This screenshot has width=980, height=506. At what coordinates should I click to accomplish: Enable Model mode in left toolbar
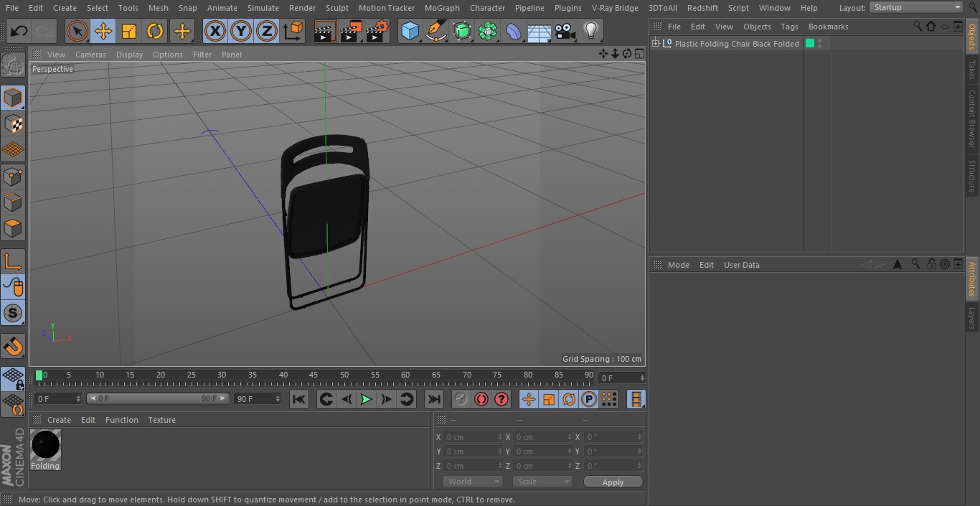pyautogui.click(x=13, y=98)
